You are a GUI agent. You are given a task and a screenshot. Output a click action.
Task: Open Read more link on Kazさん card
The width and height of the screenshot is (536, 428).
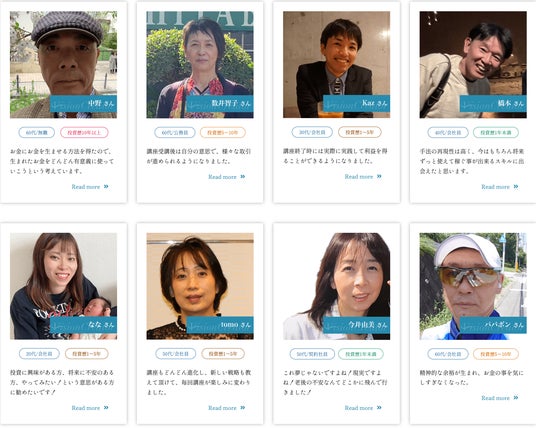click(363, 176)
